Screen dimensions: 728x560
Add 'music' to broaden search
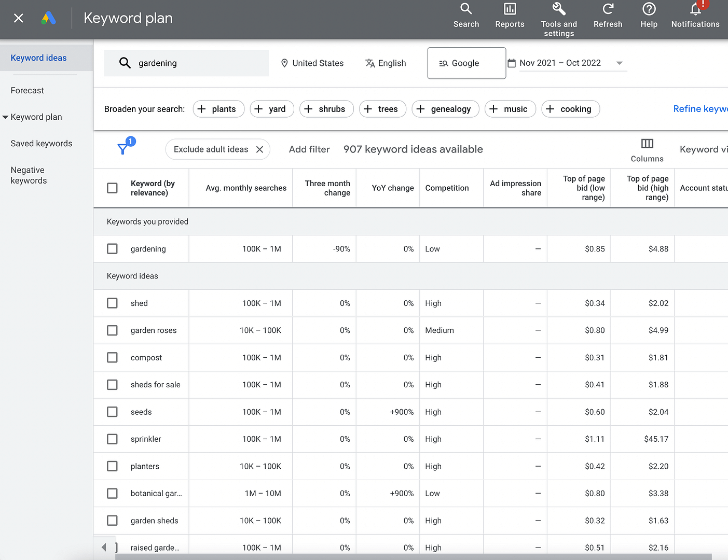[510, 109]
